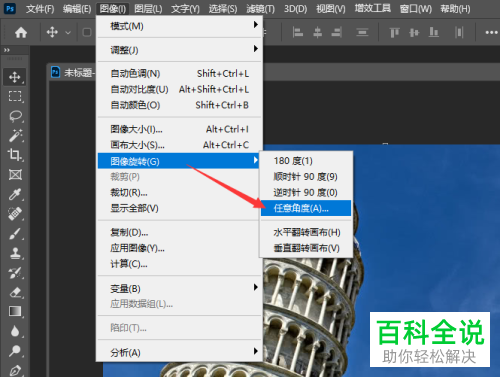Open the 视图(V) menu
The width and height of the screenshot is (500, 377).
click(x=331, y=9)
